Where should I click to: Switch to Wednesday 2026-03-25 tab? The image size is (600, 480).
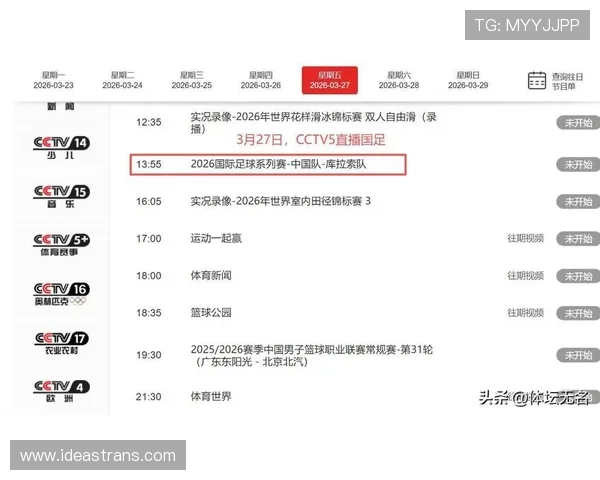192,80
